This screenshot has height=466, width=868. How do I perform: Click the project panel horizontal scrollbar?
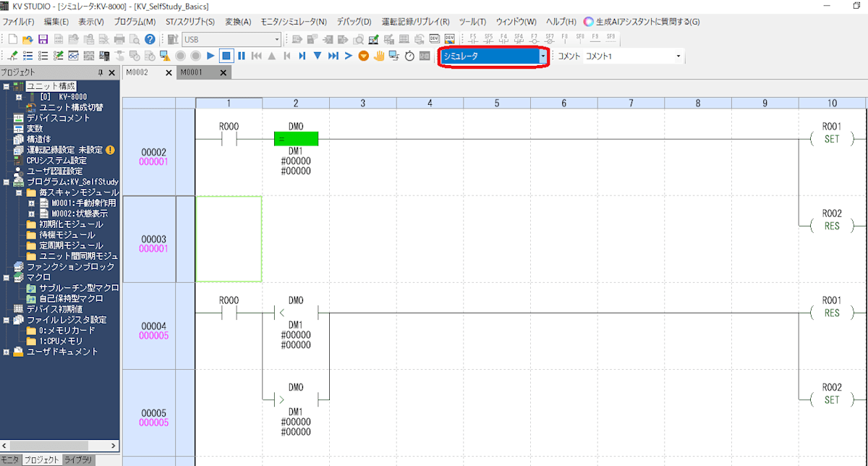(59, 445)
